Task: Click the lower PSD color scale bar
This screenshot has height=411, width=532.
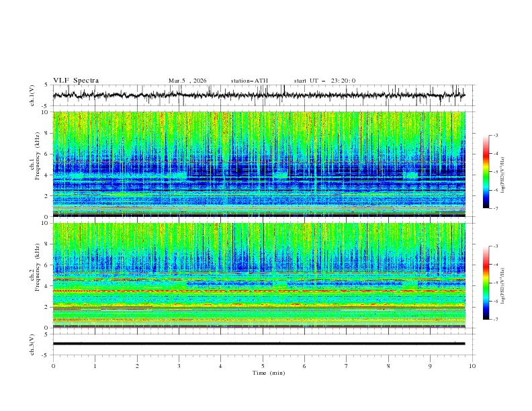Action: 486,283
